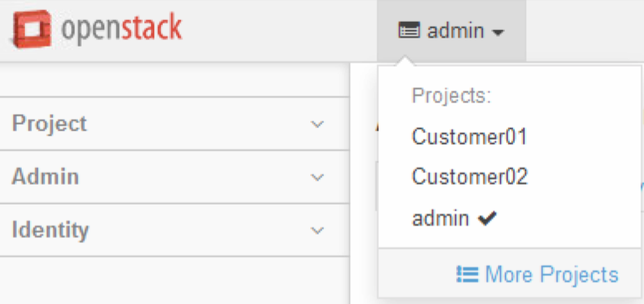Select the admin project in the list
The image size is (644, 304).
click(440, 218)
